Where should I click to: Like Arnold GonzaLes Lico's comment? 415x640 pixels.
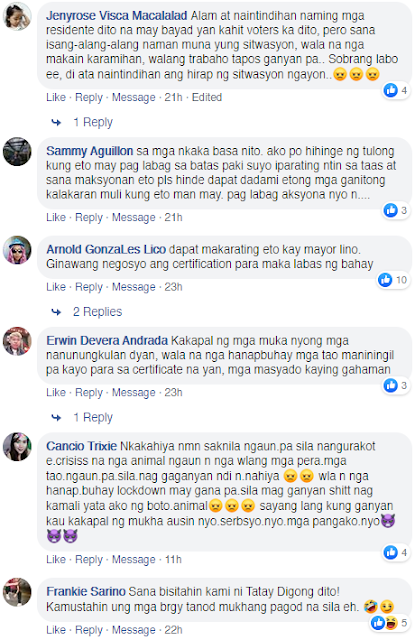[56, 287]
